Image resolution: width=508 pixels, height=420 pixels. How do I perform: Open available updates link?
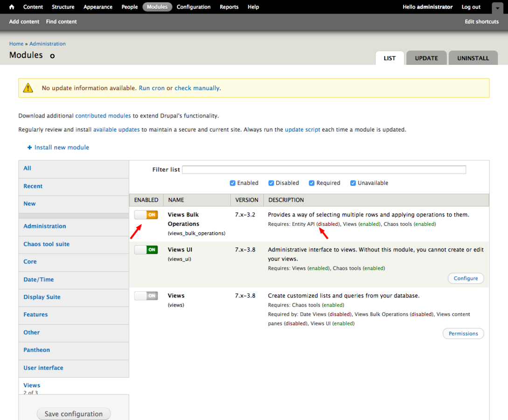point(116,130)
